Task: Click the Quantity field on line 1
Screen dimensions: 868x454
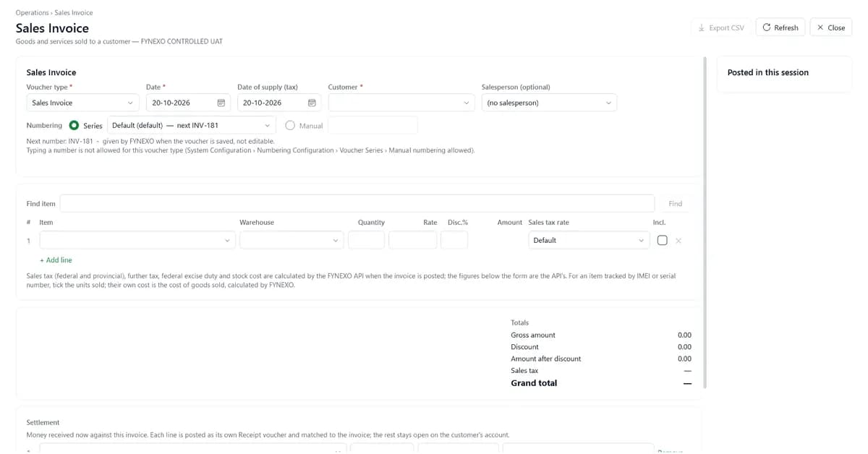Action: tap(366, 240)
